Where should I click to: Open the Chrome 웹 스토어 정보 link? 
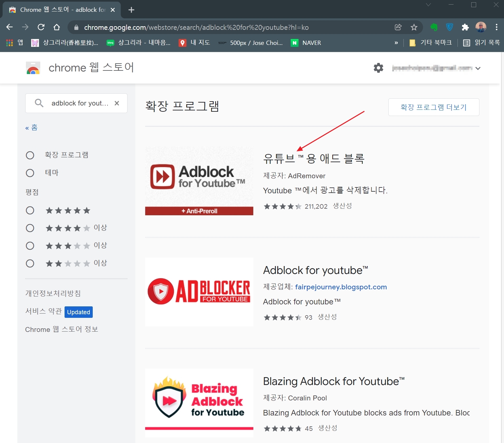click(62, 329)
